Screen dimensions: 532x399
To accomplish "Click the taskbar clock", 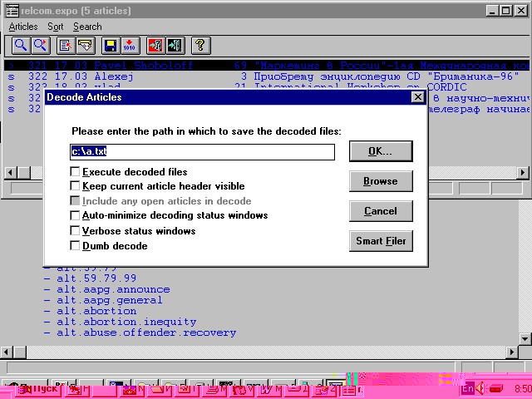I will [523, 388].
